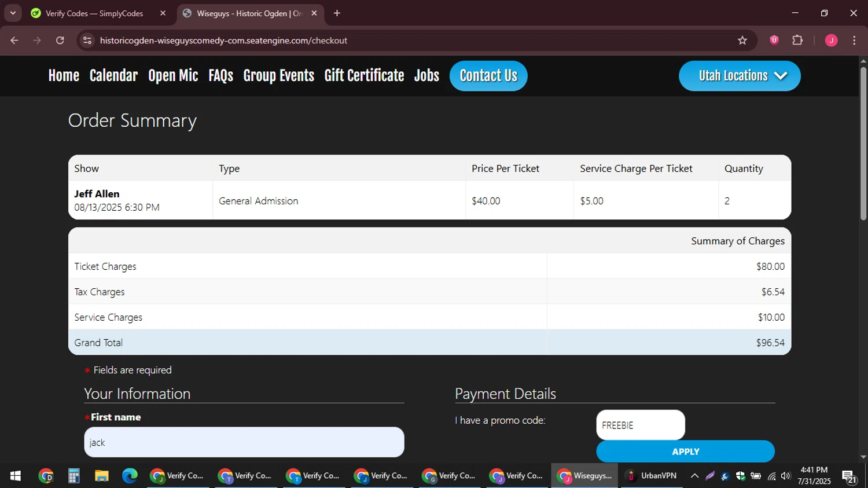Click the First name input field
The width and height of the screenshot is (868, 488).
click(244, 442)
